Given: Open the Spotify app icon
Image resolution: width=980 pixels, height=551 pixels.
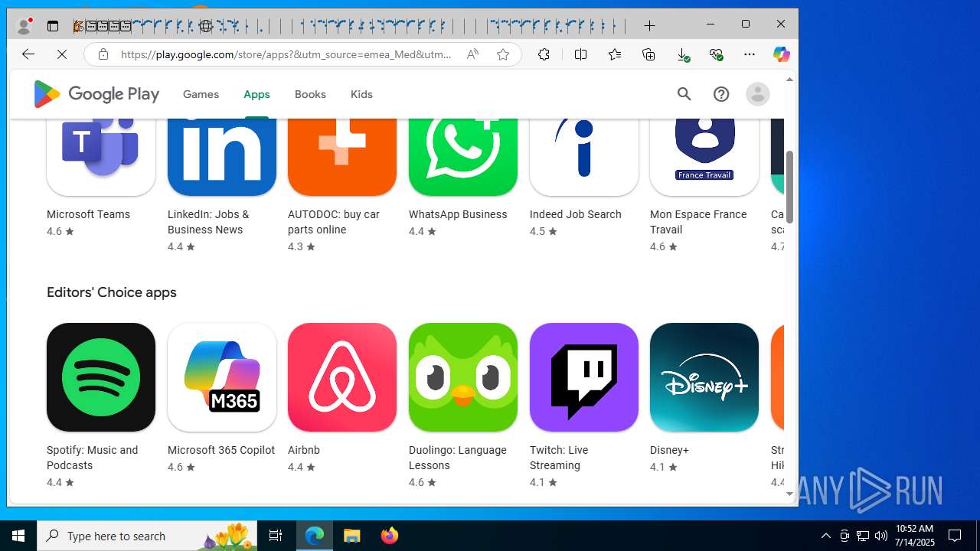Looking at the screenshot, I should (x=101, y=377).
